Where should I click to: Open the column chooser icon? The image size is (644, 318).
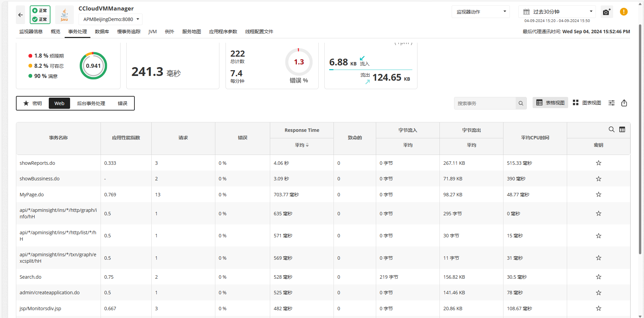click(x=622, y=130)
